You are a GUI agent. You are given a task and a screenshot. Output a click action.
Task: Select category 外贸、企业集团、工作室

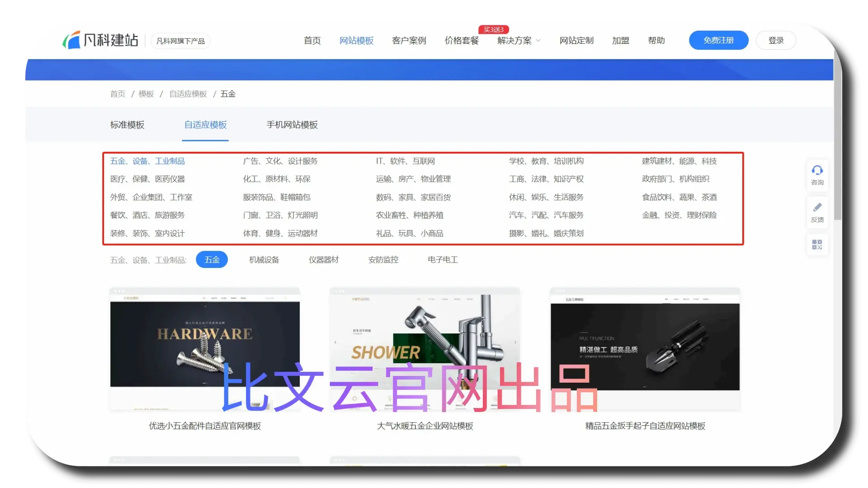tap(151, 197)
